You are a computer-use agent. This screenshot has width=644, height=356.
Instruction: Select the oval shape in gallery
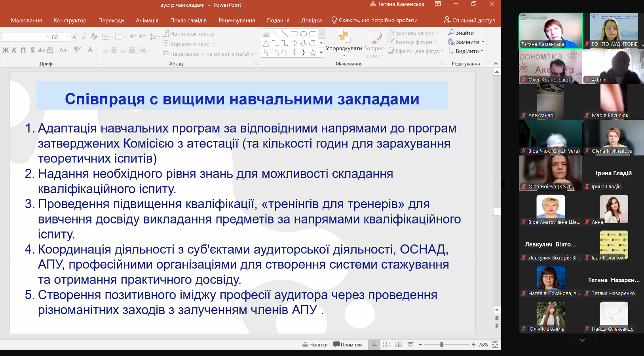(x=304, y=34)
